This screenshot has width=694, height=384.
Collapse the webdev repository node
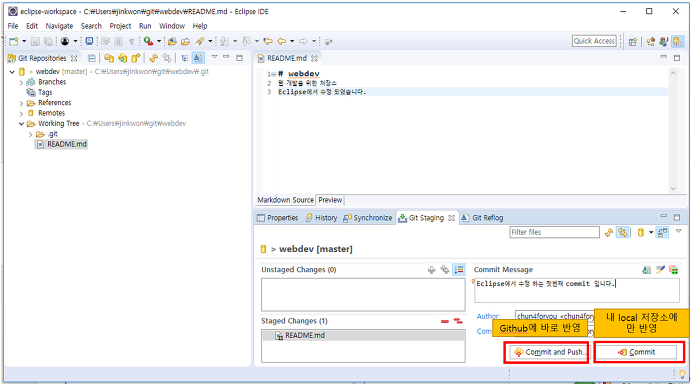12,72
